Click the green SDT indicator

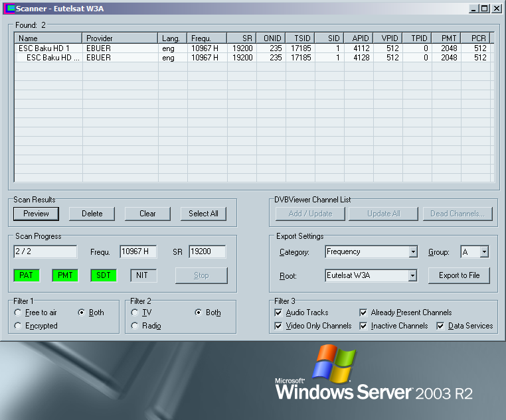click(104, 275)
